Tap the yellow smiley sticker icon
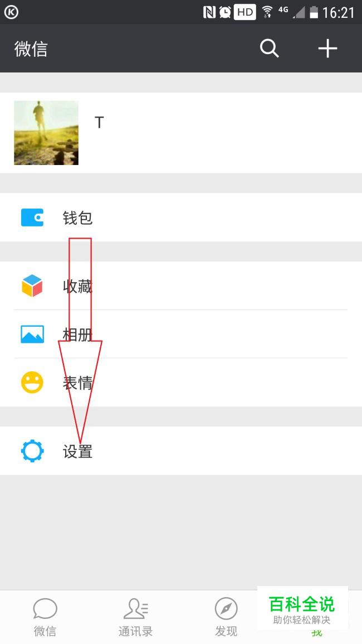The width and height of the screenshot is (362, 644). pos(32,382)
